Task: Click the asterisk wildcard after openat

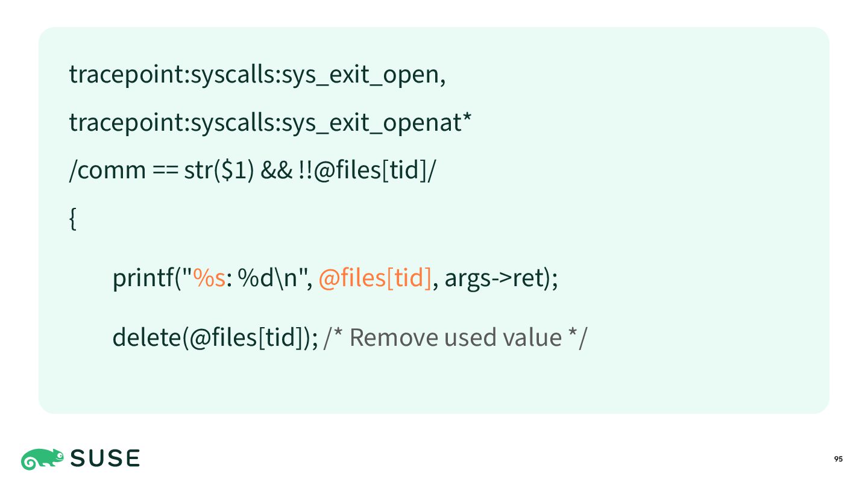Action: coord(467,117)
